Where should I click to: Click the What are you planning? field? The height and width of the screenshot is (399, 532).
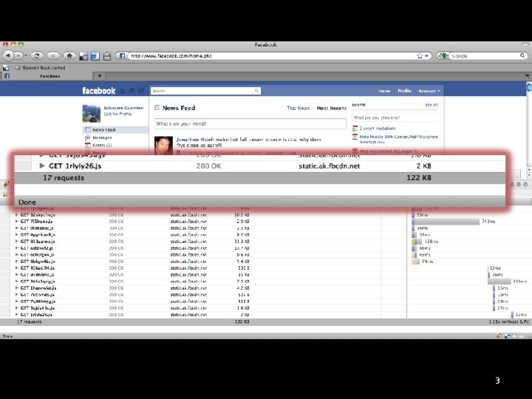(x=395, y=117)
